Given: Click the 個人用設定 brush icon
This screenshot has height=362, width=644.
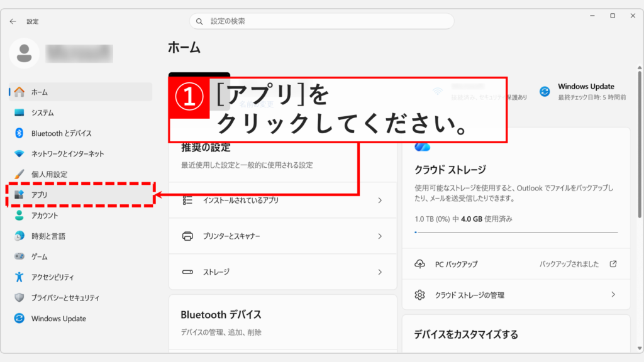Looking at the screenshot, I should [19, 174].
